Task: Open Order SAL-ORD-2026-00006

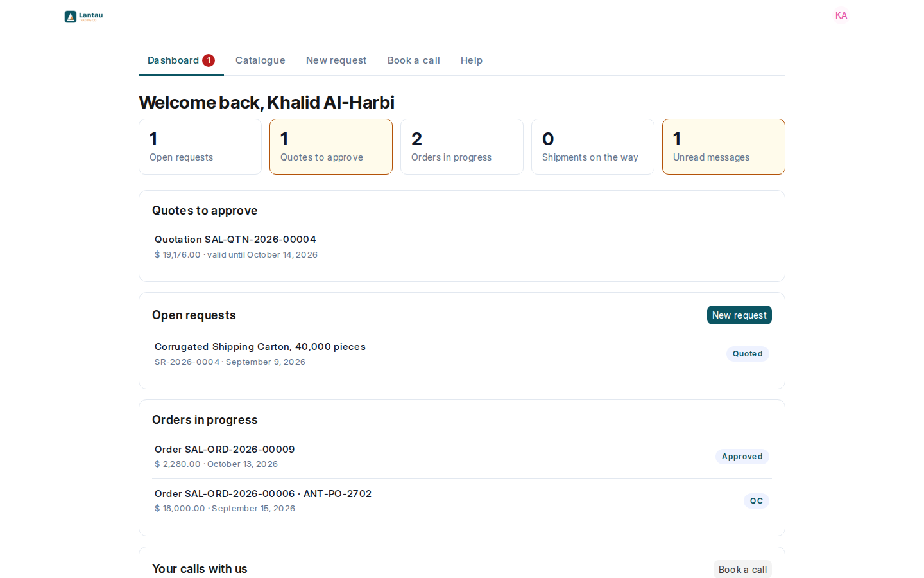Action: click(x=462, y=501)
